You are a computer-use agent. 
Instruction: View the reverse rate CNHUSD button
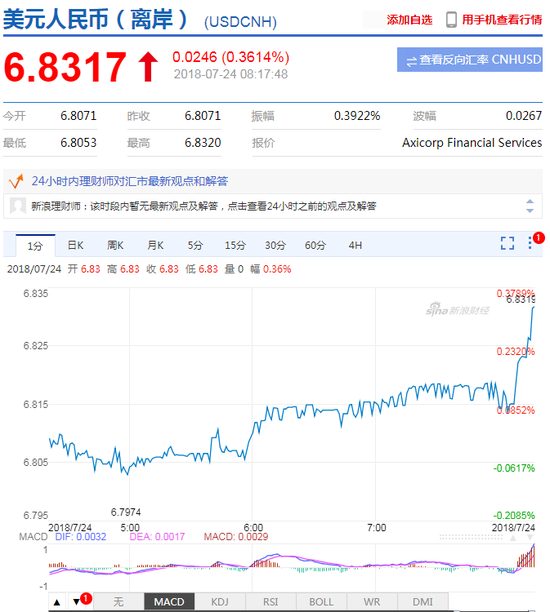470,60
